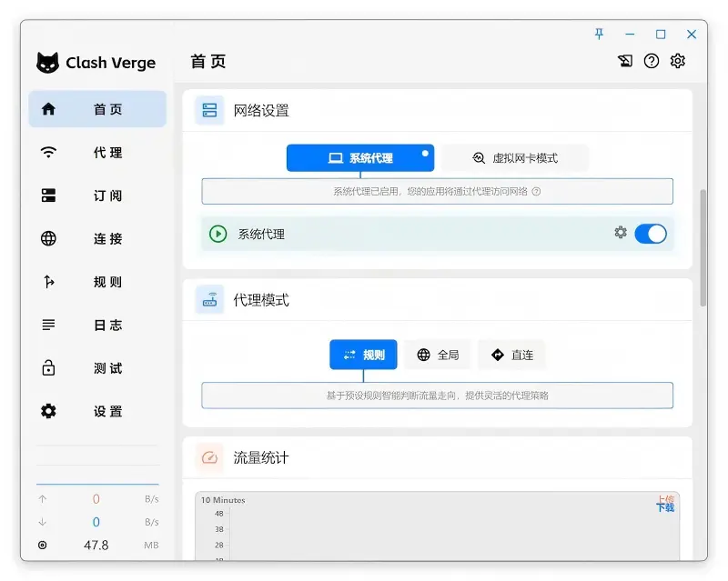Select the 全局 global mode button
The width and height of the screenshot is (728, 581).
click(x=438, y=355)
